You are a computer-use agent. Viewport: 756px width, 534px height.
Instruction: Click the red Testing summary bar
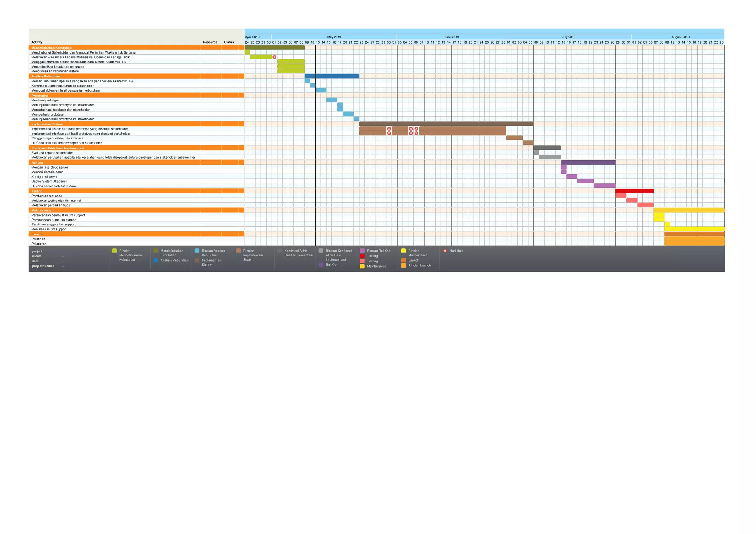point(634,191)
